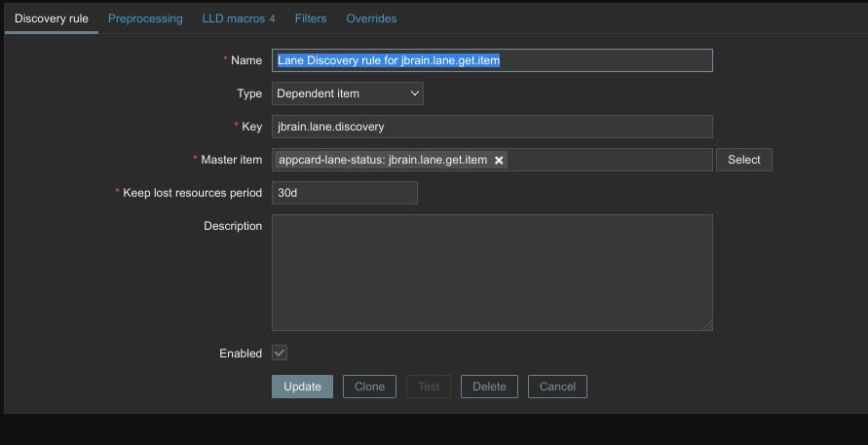The width and height of the screenshot is (868, 445).
Task: Click the disabled Test button
Action: 429,387
